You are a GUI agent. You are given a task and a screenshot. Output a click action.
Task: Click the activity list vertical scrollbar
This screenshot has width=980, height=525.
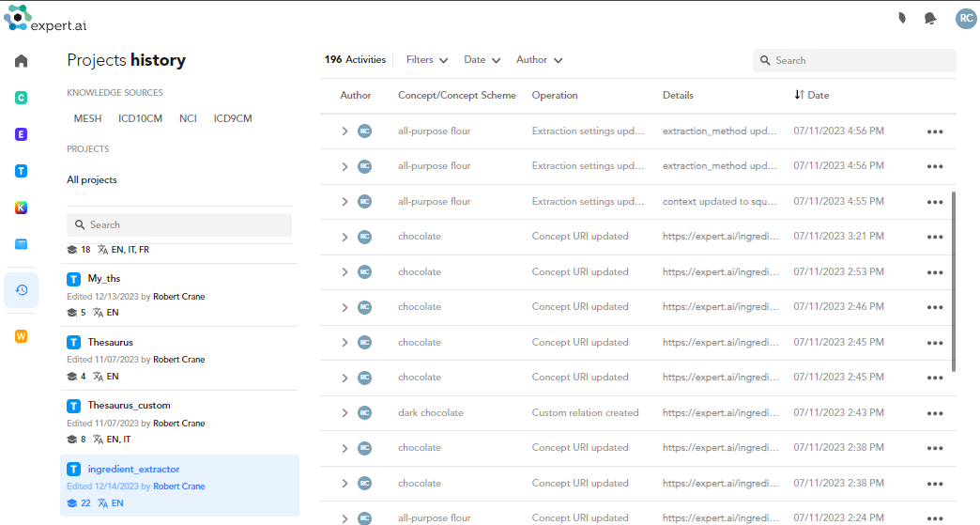(954, 282)
